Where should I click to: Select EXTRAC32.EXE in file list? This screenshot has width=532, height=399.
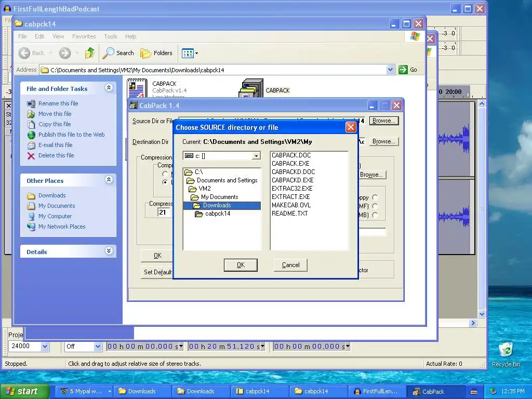point(292,189)
